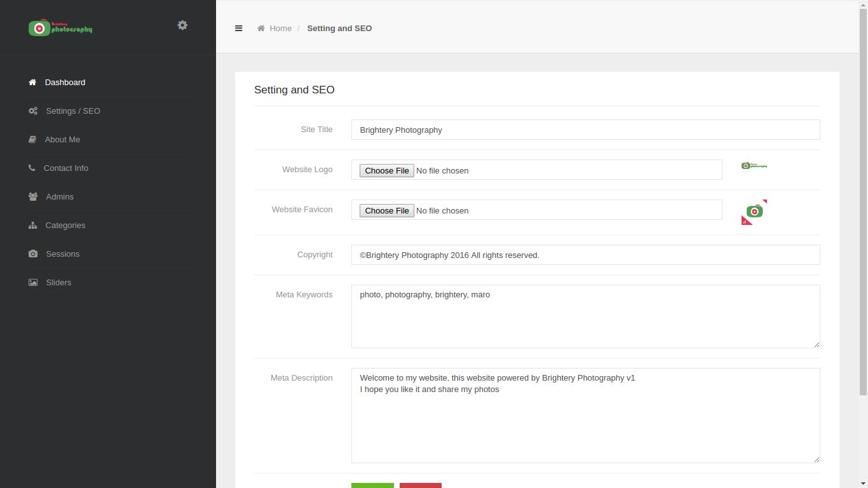
Task: Click the Meta Keywords textarea
Action: tap(585, 316)
